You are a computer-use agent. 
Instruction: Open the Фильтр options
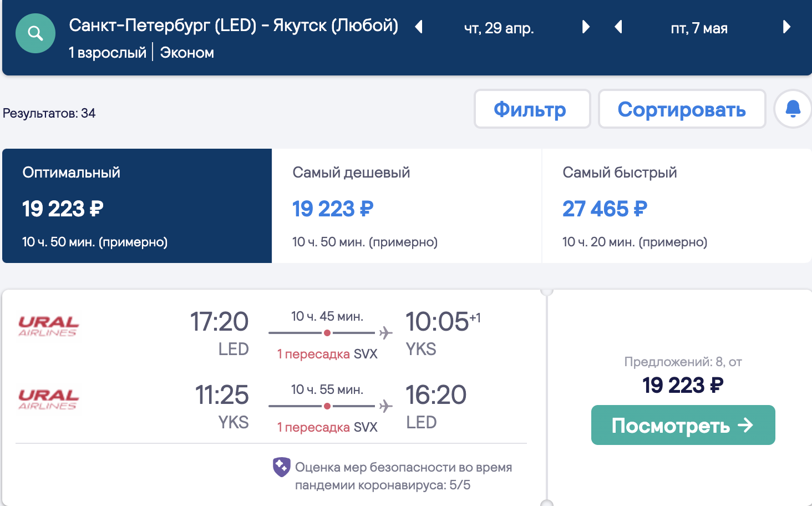(x=532, y=109)
